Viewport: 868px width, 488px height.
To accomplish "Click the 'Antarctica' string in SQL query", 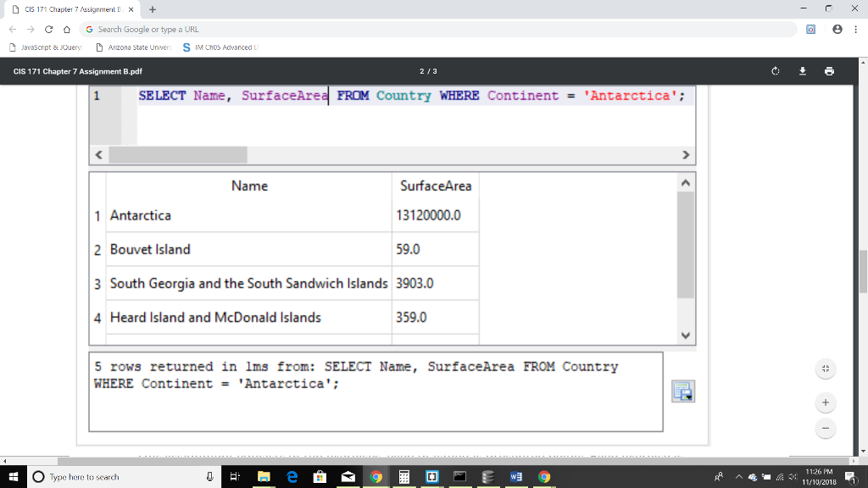I will pos(630,96).
